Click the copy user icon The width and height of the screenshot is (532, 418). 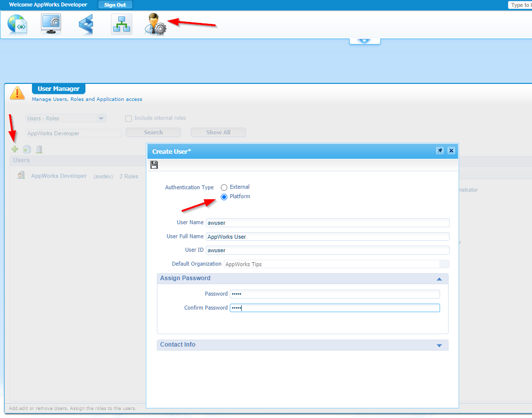click(x=27, y=149)
